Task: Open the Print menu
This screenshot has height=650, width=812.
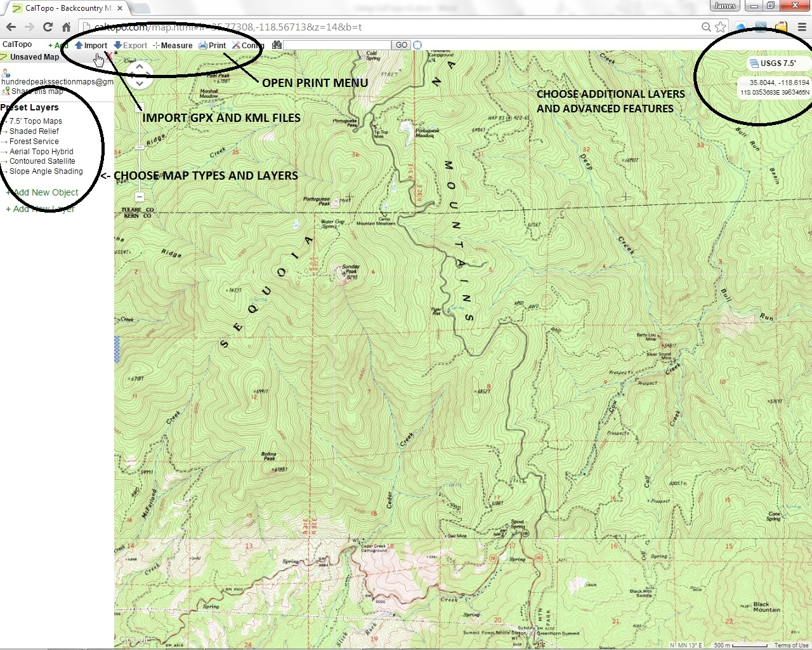Action: click(213, 46)
